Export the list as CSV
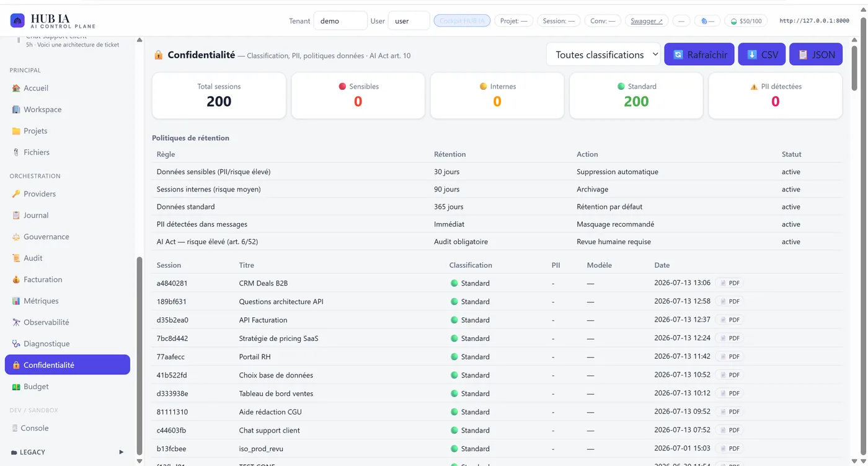This screenshot has height=466, width=868. 762,55
